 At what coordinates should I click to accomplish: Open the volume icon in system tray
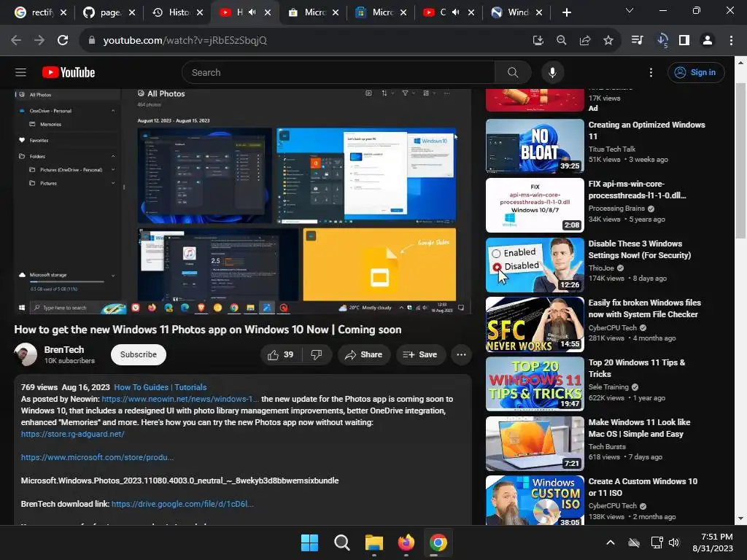673,542
